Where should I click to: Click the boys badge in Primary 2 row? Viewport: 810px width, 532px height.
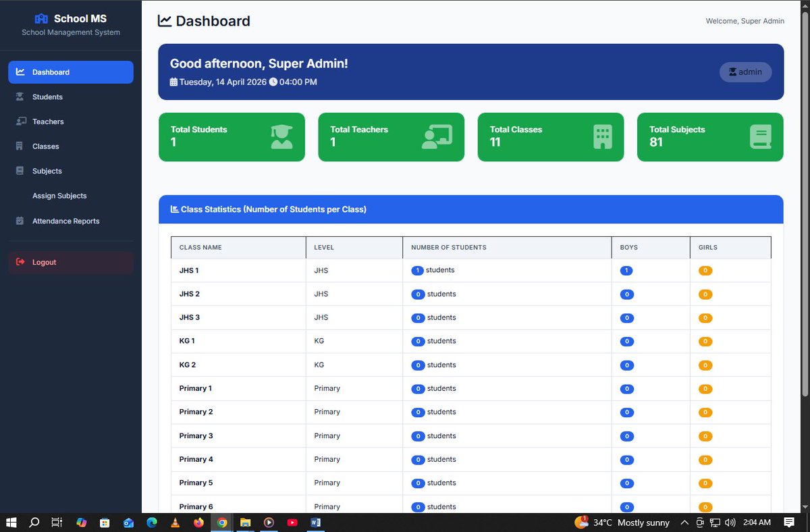point(627,413)
